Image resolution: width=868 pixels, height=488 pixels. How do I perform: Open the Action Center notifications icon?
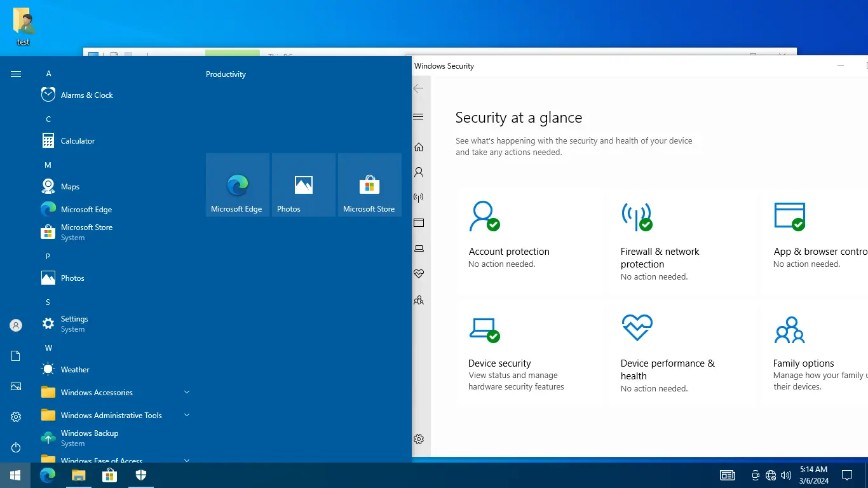[847, 475]
